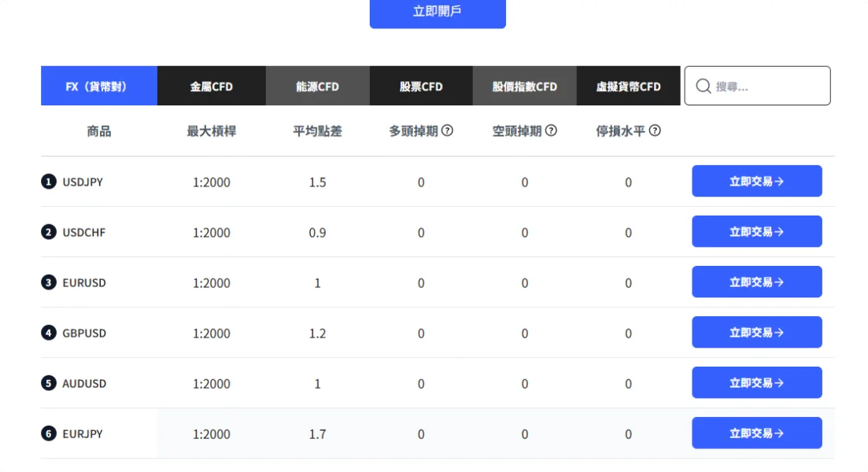The image size is (868, 472).
Task: Click the 0.9 spread value for USDCHF
Action: (x=318, y=232)
